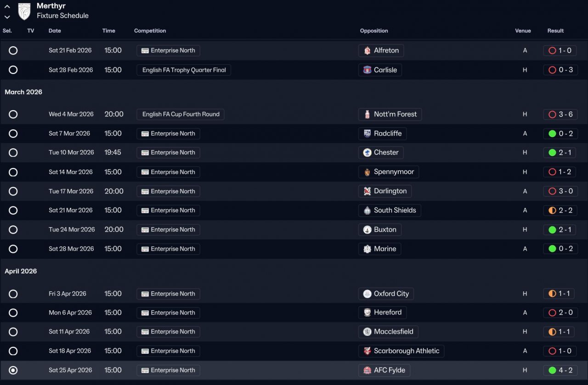
Task: Open the English FA Trophy Quarter Final competition
Action: pyautogui.click(x=184, y=70)
